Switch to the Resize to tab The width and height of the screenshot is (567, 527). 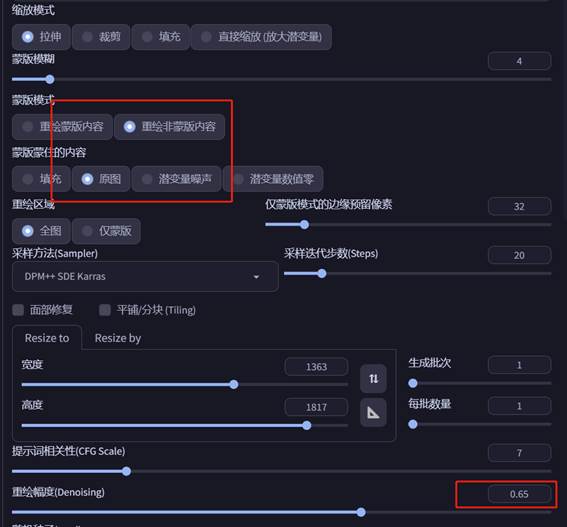pos(47,338)
